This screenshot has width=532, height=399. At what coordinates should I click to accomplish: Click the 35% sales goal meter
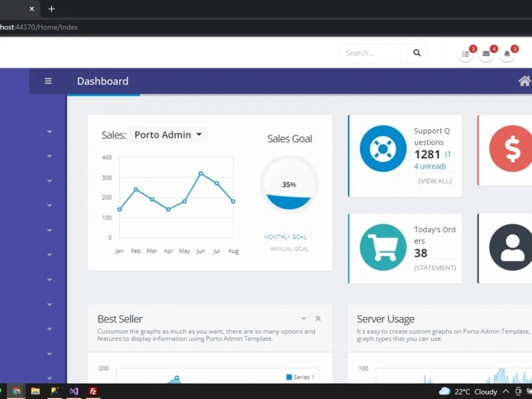(289, 184)
